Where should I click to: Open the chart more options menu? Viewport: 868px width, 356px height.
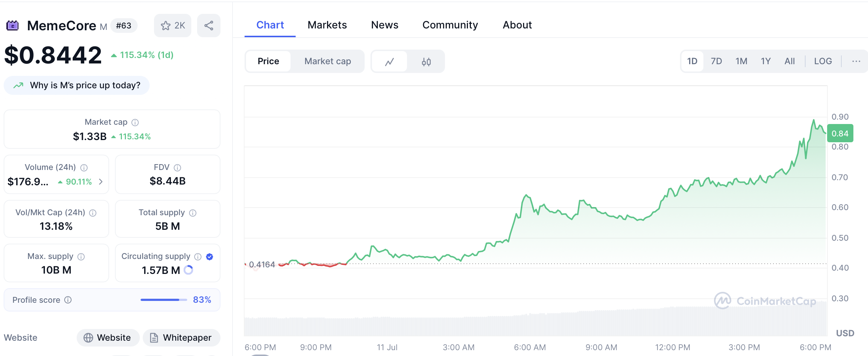point(856,61)
